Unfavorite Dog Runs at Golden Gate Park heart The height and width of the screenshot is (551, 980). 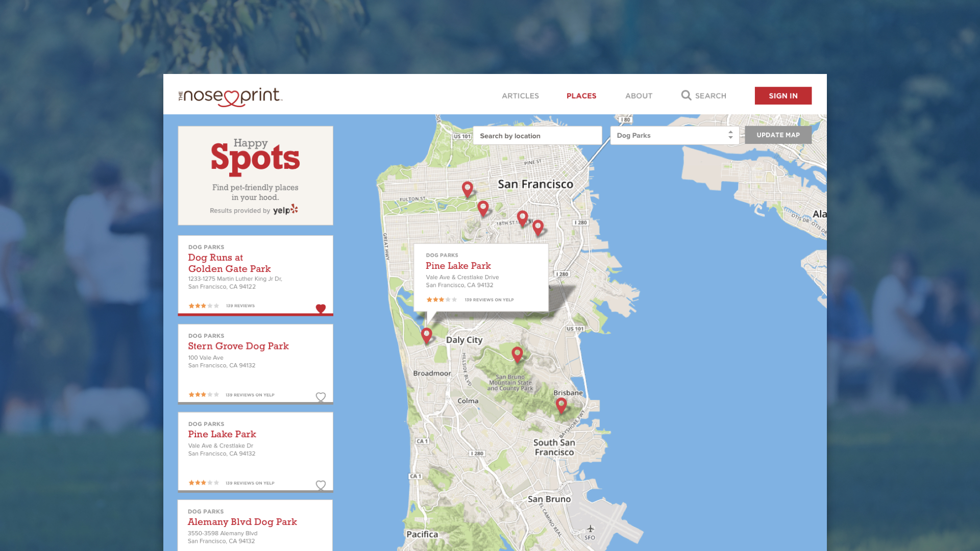[321, 309]
